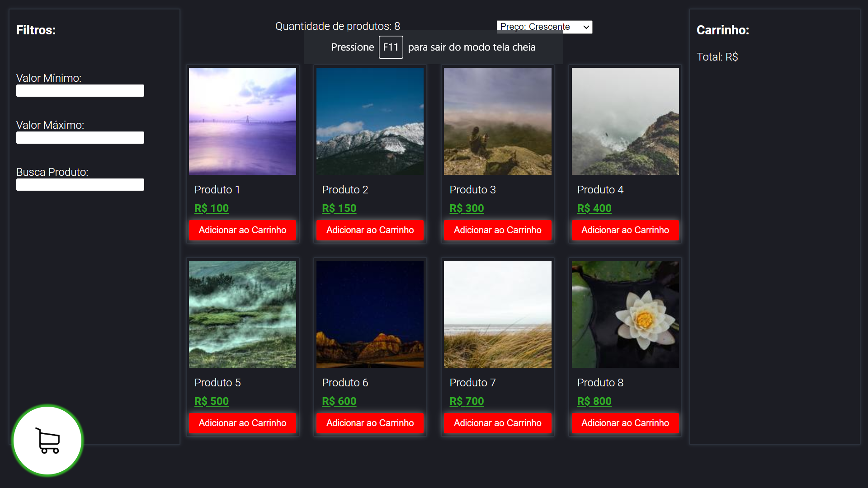Screen dimensions: 868x488
Task: Open the floating shopping cart icon
Action: [47, 440]
